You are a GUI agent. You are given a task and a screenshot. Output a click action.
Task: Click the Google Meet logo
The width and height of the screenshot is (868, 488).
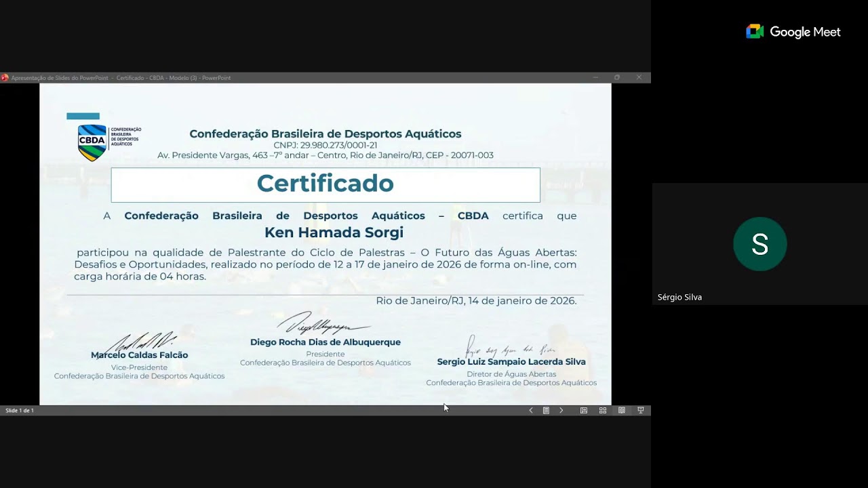(x=793, y=32)
